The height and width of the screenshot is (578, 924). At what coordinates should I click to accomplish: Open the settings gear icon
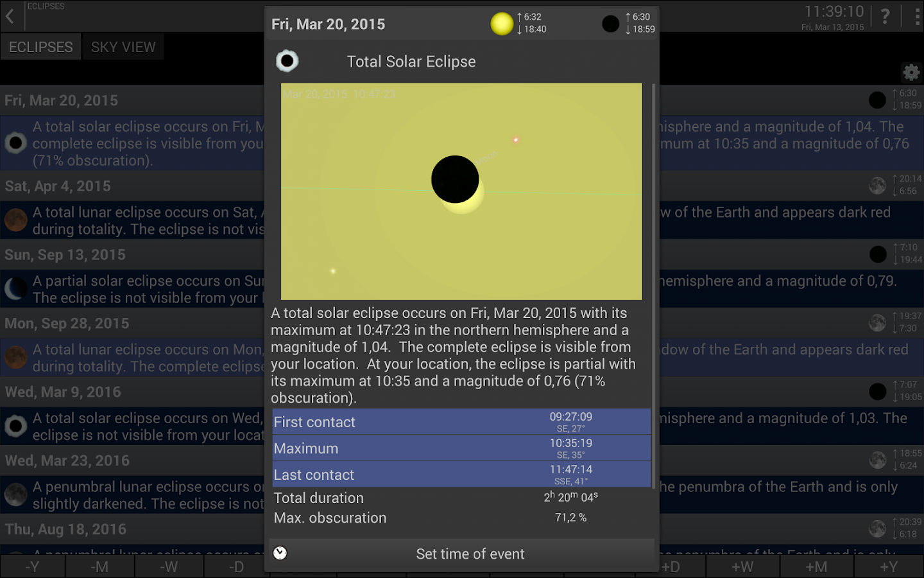click(911, 73)
